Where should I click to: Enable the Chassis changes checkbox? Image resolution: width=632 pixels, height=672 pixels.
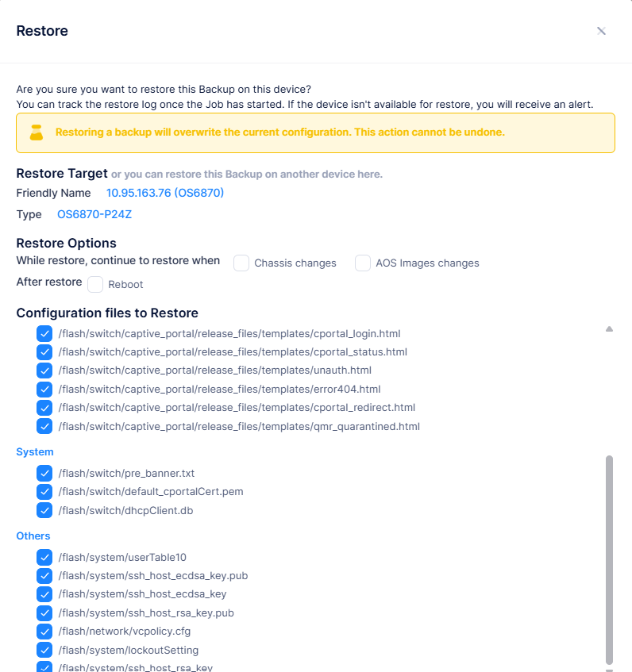[241, 263]
